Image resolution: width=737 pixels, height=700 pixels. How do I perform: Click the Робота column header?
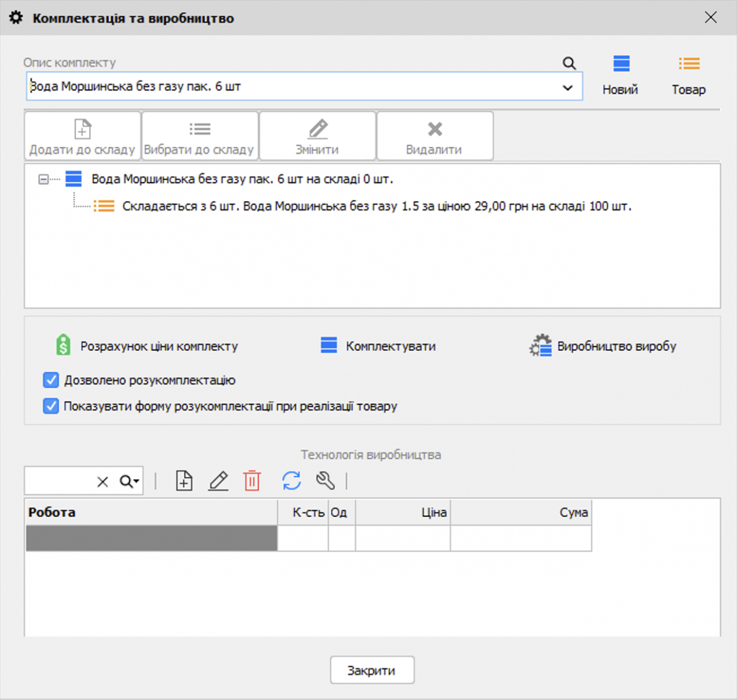151,512
